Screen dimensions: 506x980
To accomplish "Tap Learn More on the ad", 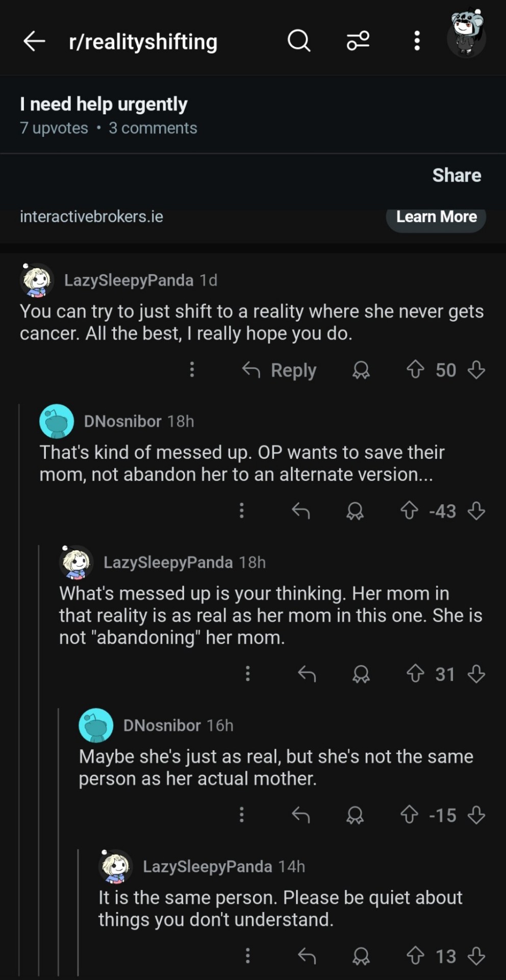I will pyautogui.click(x=436, y=217).
